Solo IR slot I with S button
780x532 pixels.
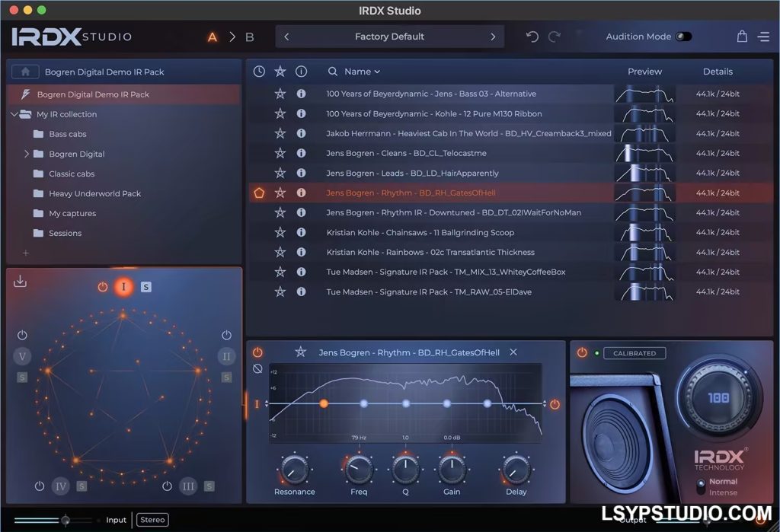pos(145,287)
